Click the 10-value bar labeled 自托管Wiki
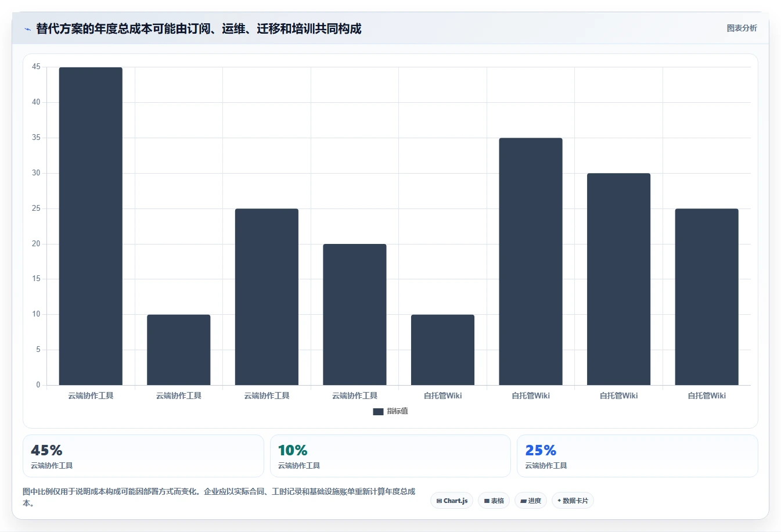The image size is (781, 532). pos(442,350)
